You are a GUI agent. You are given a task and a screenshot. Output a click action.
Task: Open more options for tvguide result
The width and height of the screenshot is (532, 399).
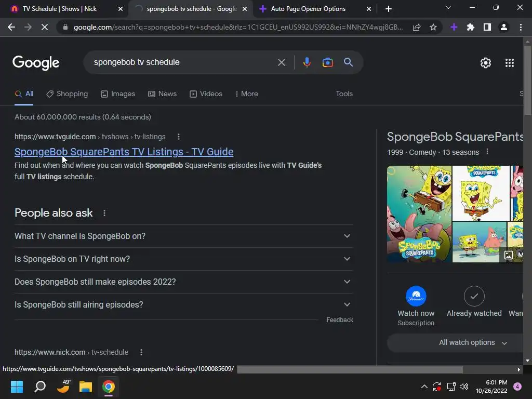179,137
